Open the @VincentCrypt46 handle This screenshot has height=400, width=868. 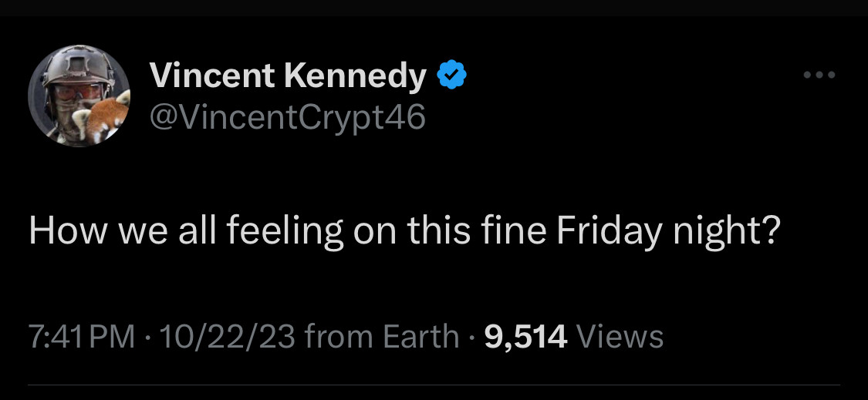pyautogui.click(x=287, y=117)
